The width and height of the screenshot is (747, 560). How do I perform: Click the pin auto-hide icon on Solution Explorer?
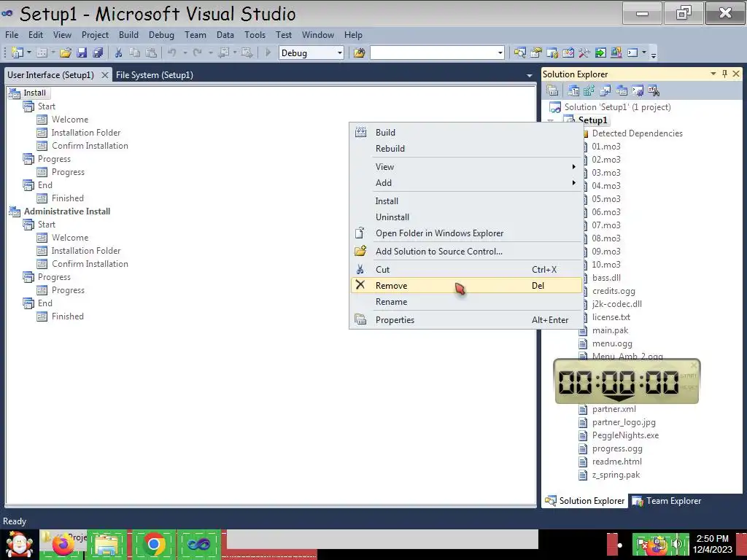pos(724,74)
